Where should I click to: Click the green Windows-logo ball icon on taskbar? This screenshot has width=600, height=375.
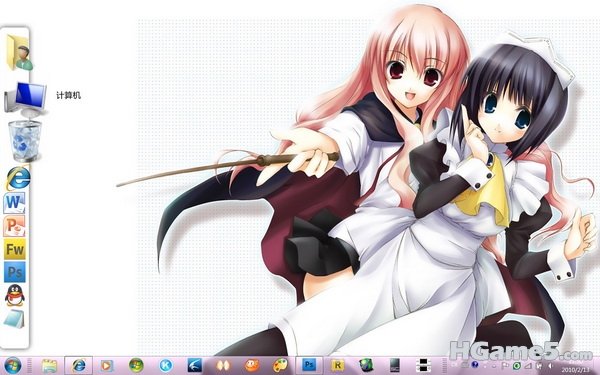click(x=136, y=365)
